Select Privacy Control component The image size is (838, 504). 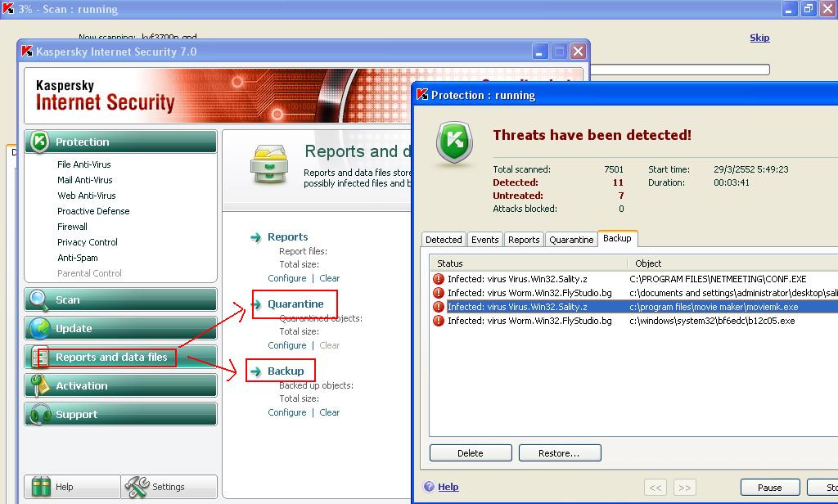click(88, 242)
